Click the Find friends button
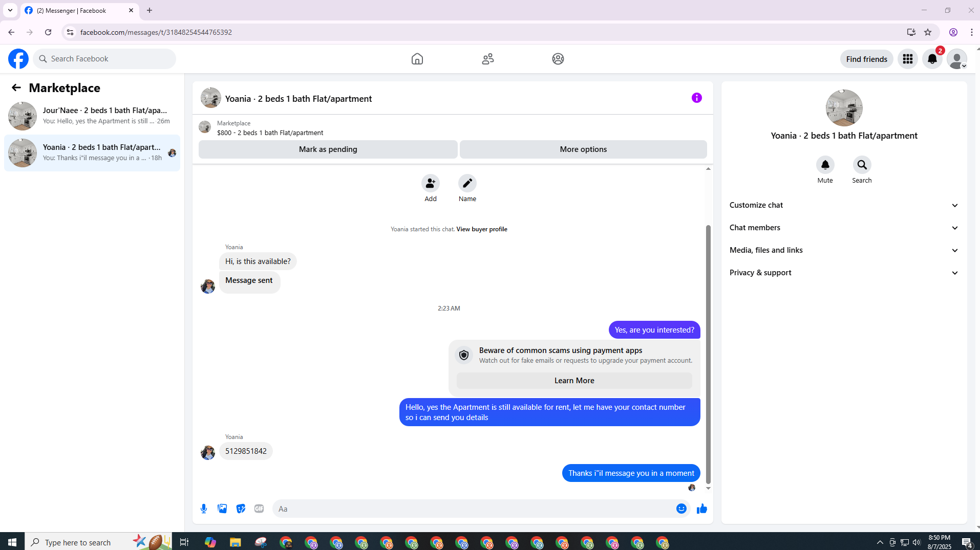Viewport: 980px width, 550px height. tap(867, 59)
